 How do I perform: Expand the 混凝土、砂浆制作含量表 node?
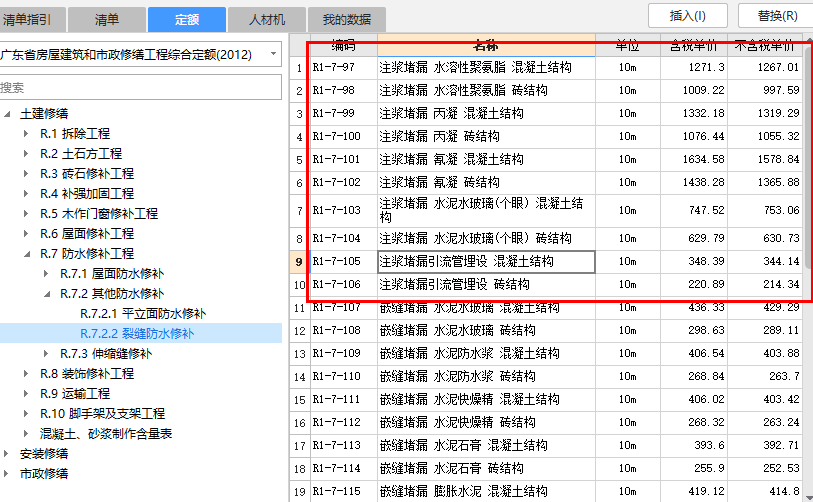(26, 434)
